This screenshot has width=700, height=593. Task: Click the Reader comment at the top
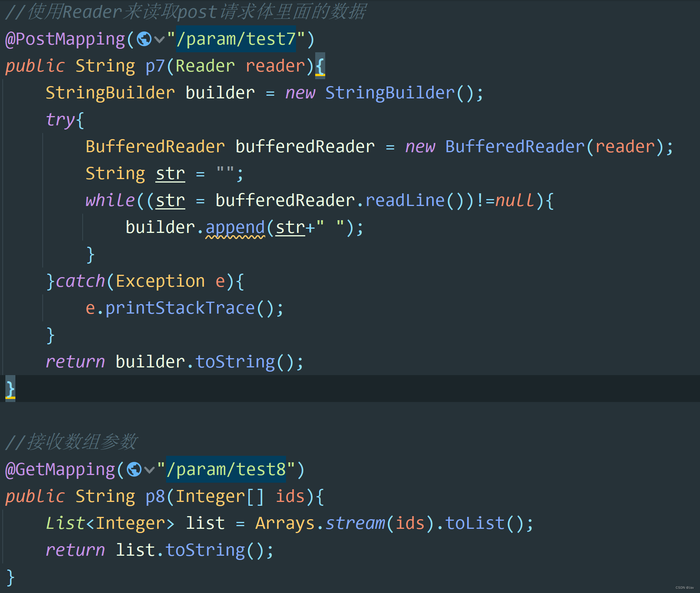click(185, 12)
